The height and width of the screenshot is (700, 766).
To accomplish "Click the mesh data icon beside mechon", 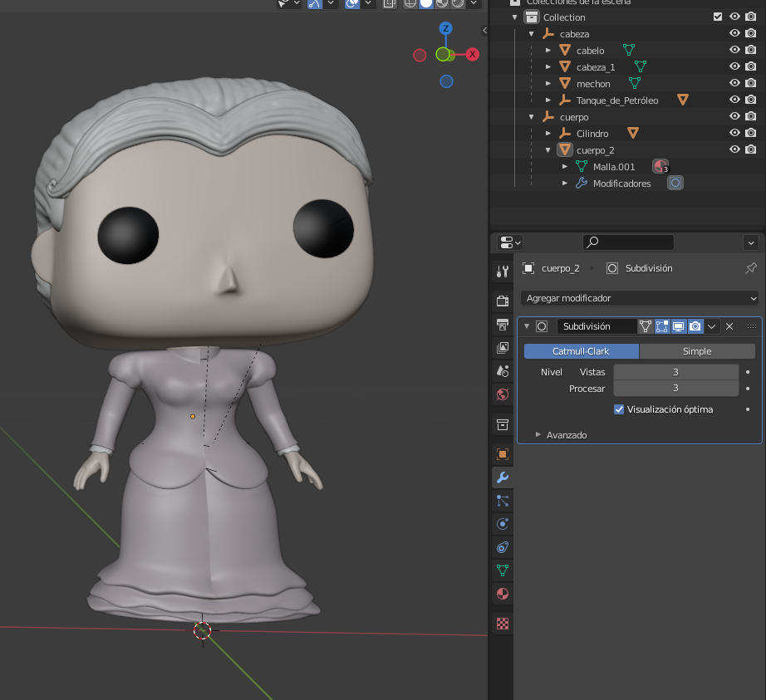I will (x=634, y=83).
